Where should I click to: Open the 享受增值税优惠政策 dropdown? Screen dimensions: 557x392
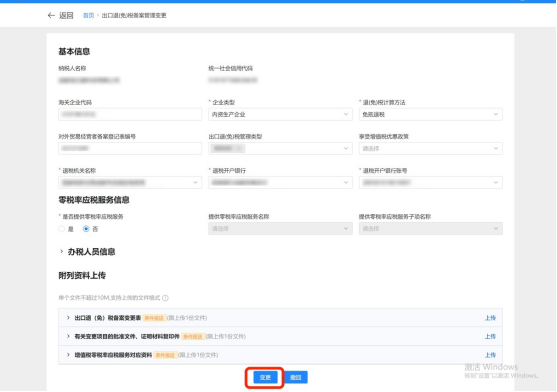point(431,148)
